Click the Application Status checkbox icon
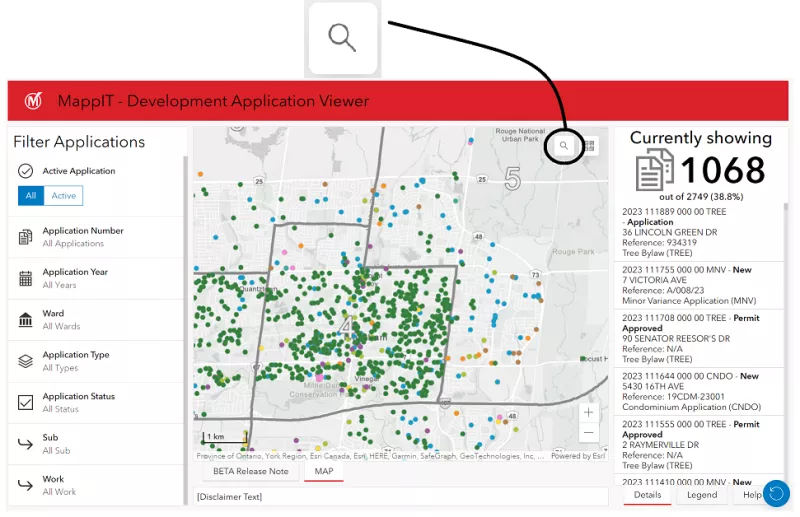Image resolution: width=800 pixels, height=517 pixels. (x=26, y=402)
